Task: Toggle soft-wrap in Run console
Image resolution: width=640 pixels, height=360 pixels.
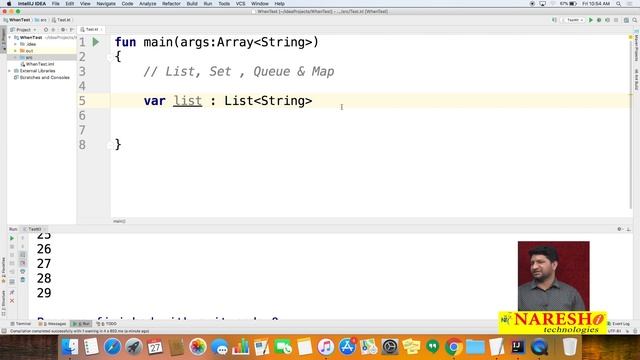Action: (x=23, y=255)
